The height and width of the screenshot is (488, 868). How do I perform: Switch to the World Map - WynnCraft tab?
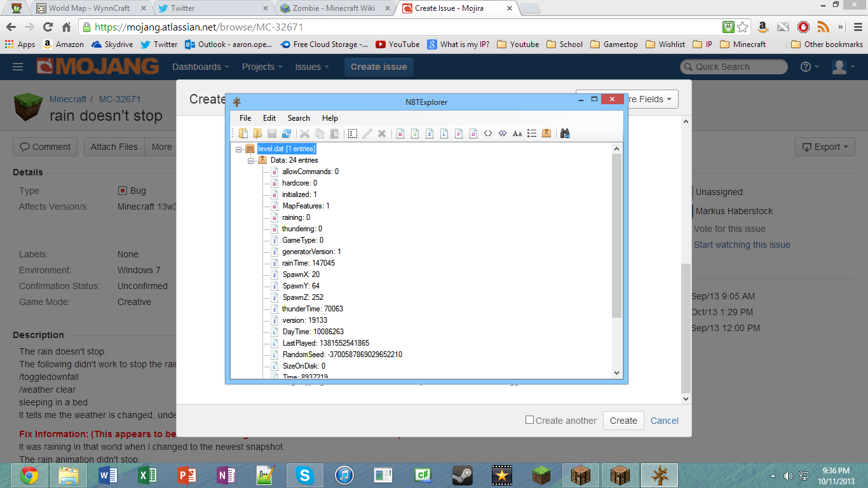point(89,8)
